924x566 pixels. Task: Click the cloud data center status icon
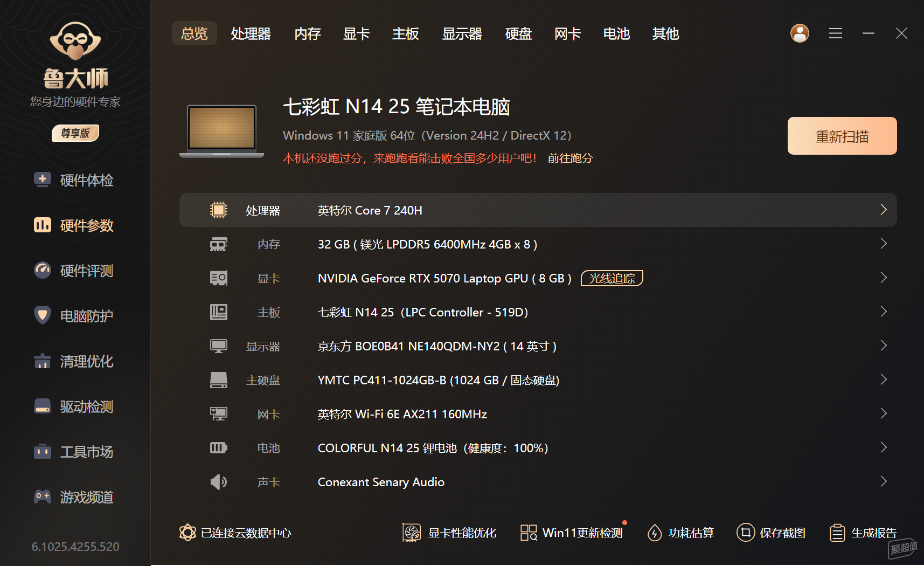(x=187, y=533)
